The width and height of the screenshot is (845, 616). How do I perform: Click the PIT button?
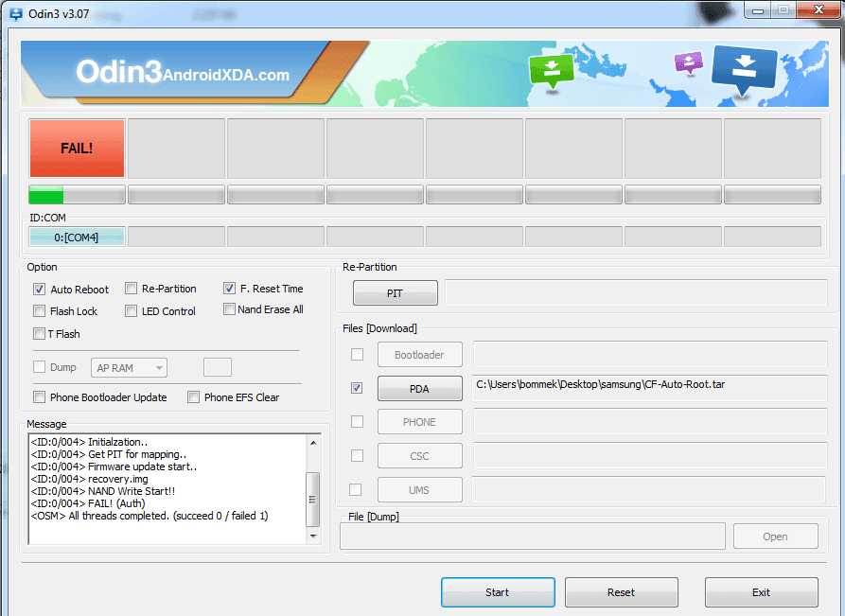(x=395, y=292)
